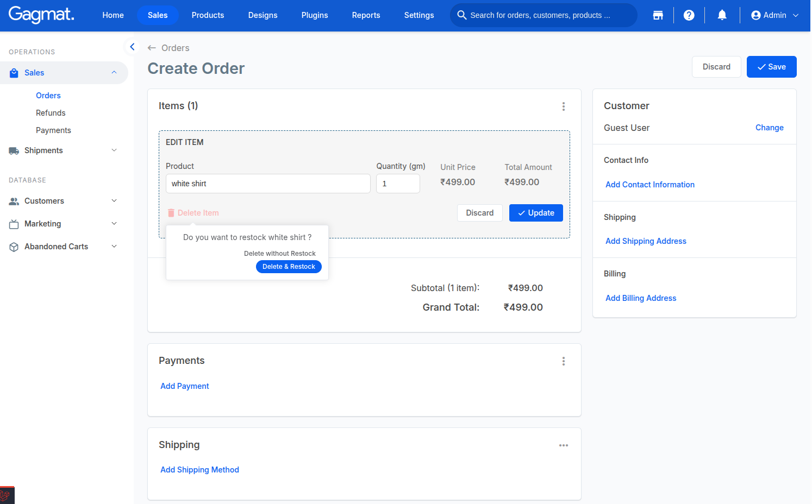Open the Admin dropdown arrow

pyautogui.click(x=796, y=15)
